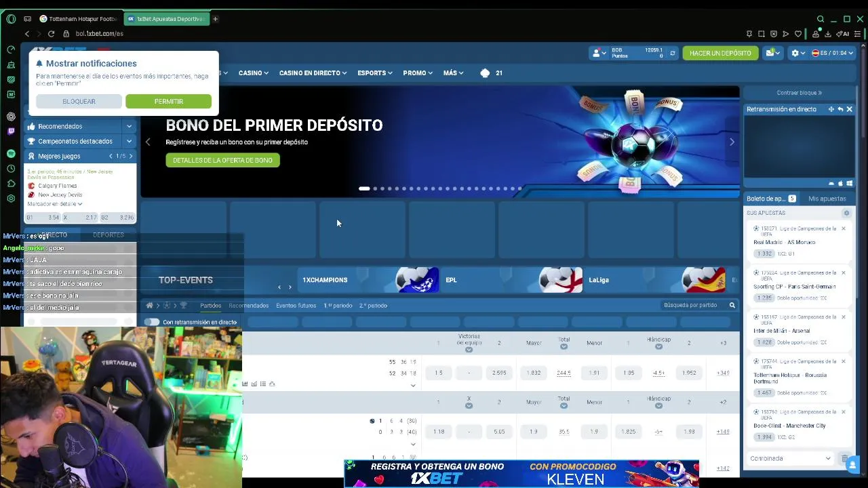Screen dimensions: 868x488
Task: Open the MÁS dropdown menu
Action: coord(453,73)
